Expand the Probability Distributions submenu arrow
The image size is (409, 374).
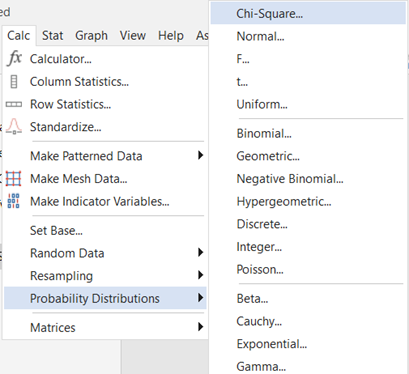200,298
